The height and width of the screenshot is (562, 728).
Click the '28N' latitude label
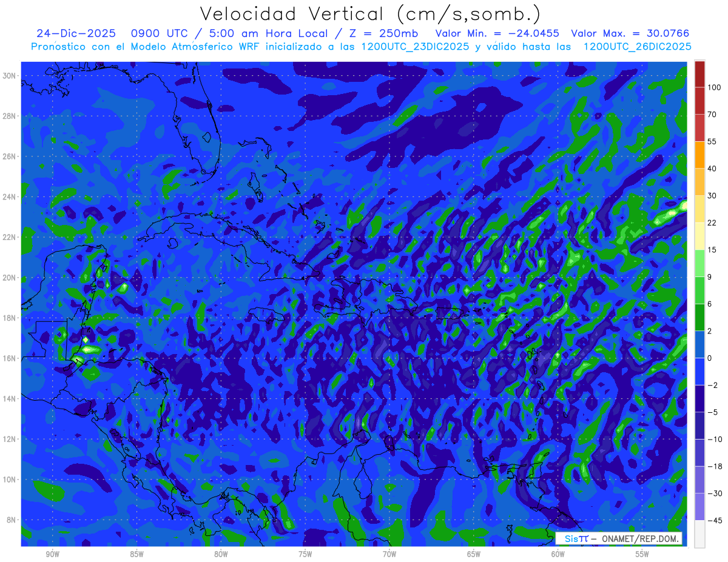coord(10,116)
